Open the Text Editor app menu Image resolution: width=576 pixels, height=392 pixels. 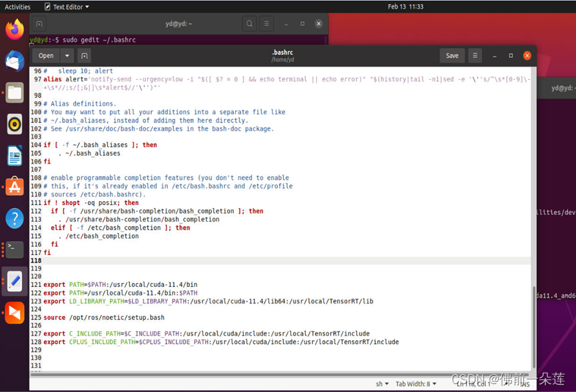coord(67,7)
